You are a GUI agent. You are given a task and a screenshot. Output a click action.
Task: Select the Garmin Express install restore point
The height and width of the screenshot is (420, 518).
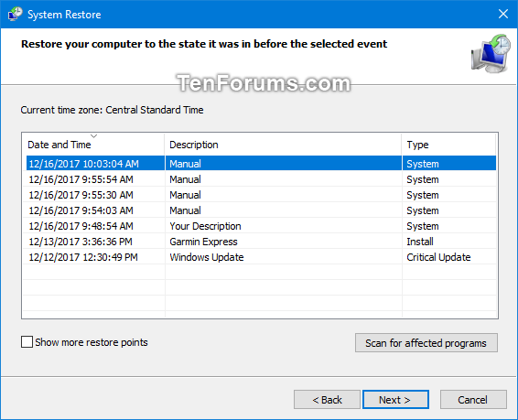tap(261, 242)
